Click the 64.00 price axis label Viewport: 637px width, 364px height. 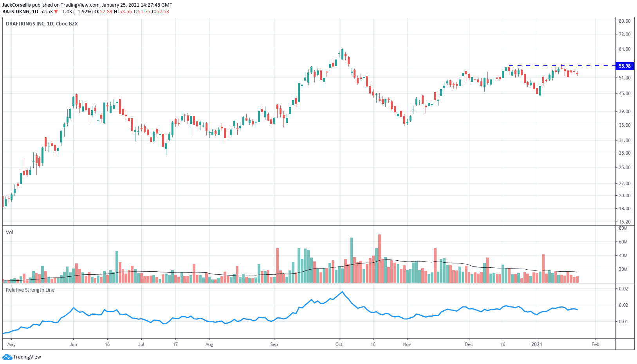point(624,49)
